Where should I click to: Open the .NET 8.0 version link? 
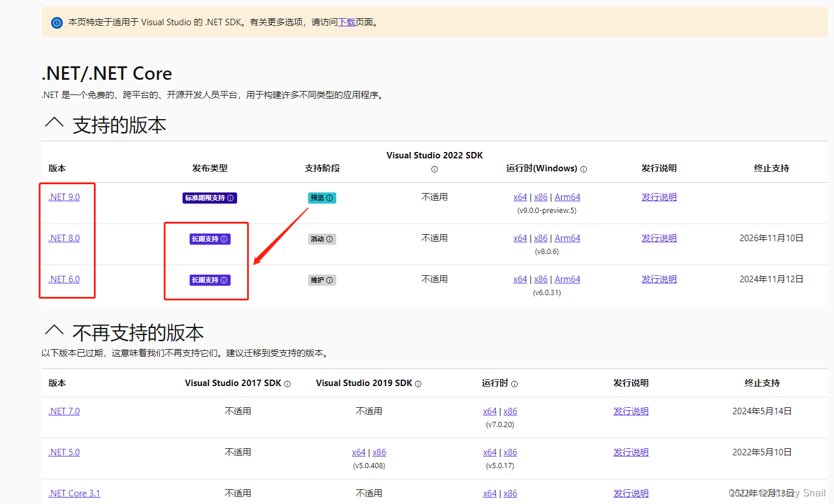pos(64,238)
